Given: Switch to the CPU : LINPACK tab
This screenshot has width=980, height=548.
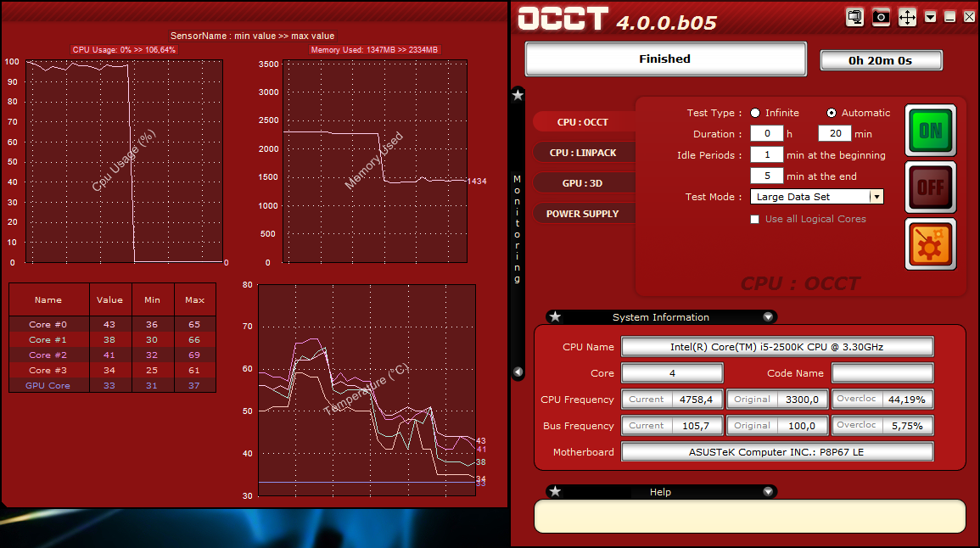Looking at the screenshot, I should point(583,153).
